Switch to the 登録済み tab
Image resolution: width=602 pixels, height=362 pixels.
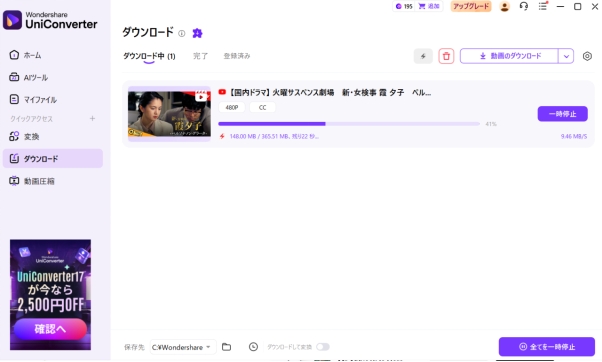point(237,56)
